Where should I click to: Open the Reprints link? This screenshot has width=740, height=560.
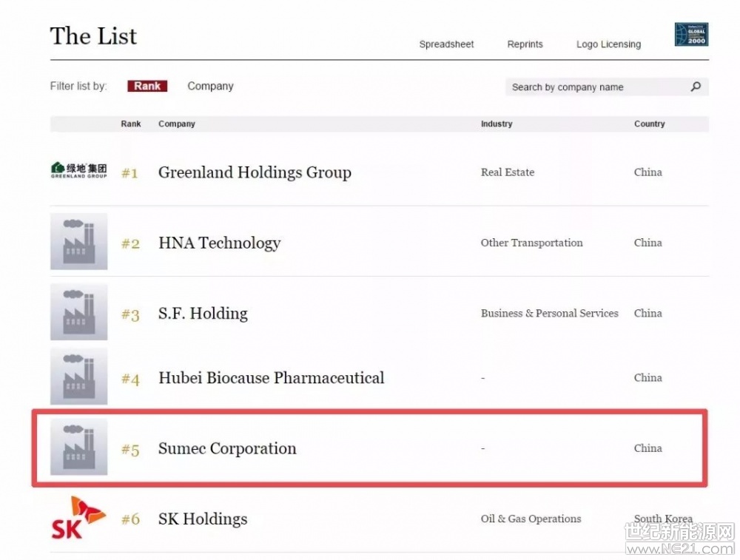(x=525, y=44)
